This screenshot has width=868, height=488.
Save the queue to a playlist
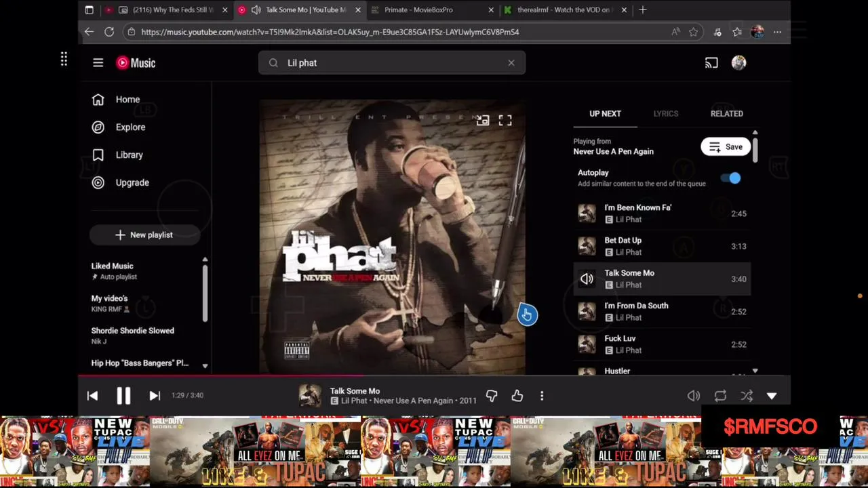click(726, 147)
